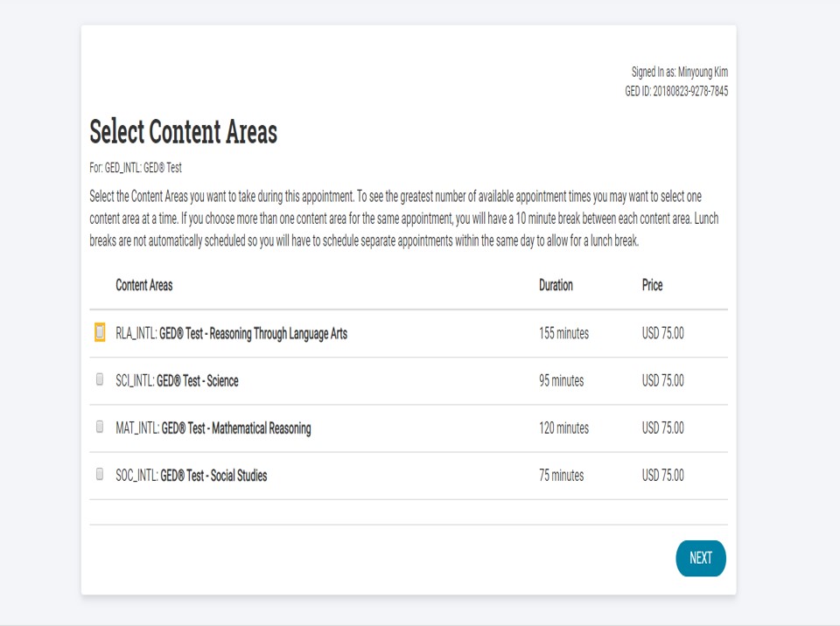The image size is (840, 626).
Task: Click the Select Content Areas heading
Action: [x=184, y=132]
